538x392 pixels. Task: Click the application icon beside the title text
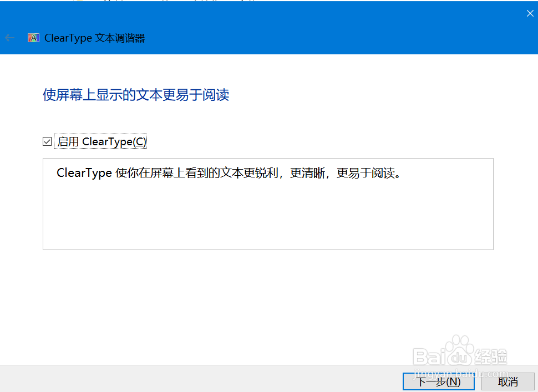click(33, 38)
